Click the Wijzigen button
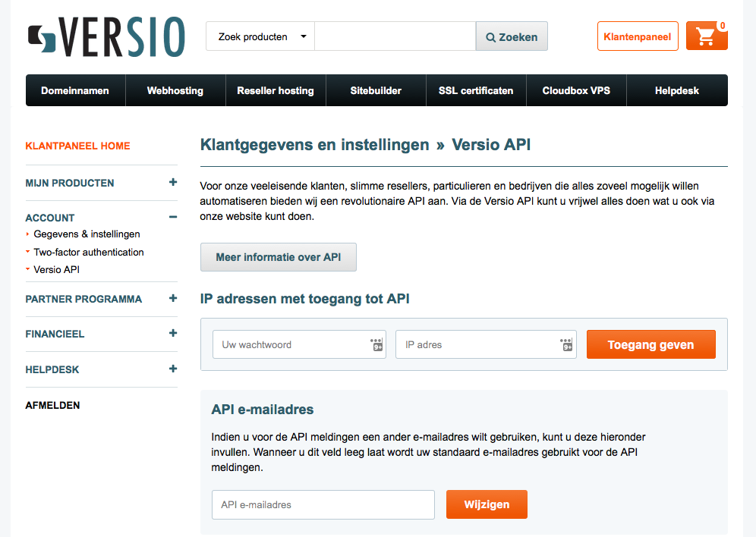The image size is (756, 537). coord(487,504)
